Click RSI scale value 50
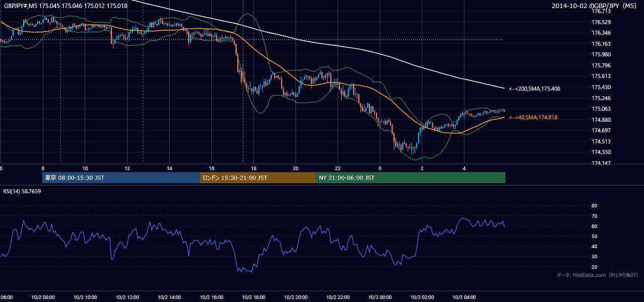 [x=594, y=236]
